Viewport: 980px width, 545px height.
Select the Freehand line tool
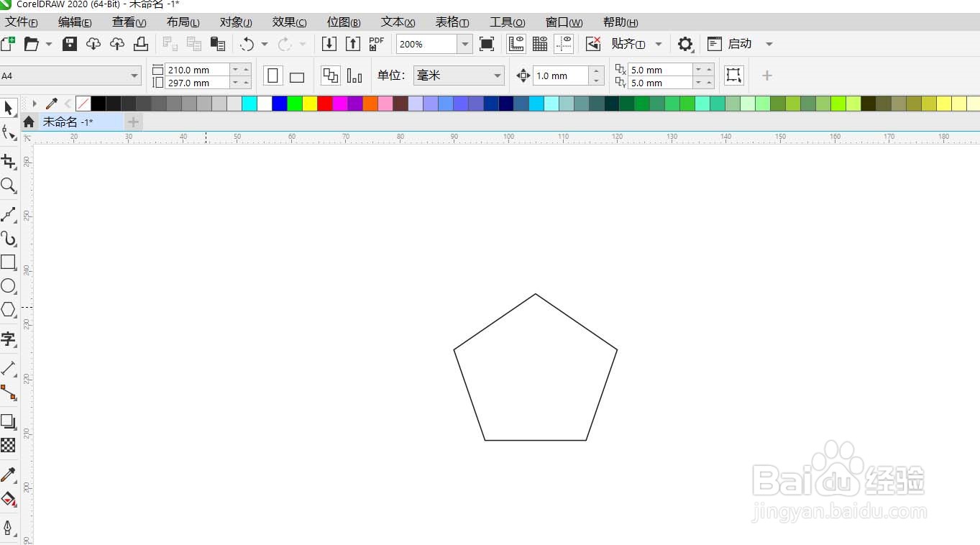[x=9, y=214]
